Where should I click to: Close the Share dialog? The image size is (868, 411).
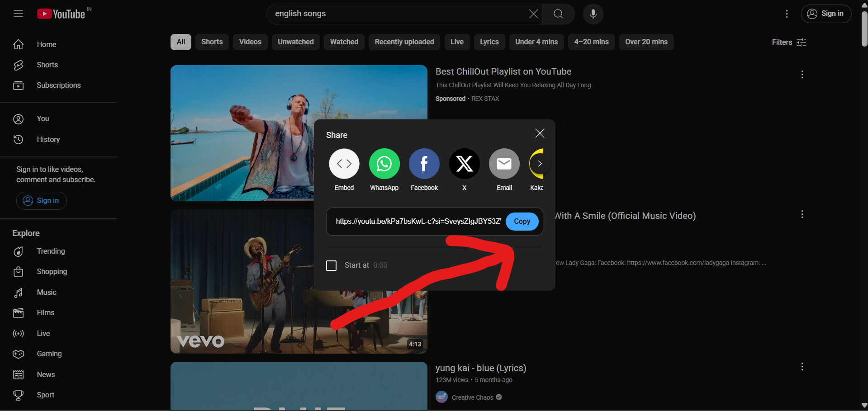point(540,133)
